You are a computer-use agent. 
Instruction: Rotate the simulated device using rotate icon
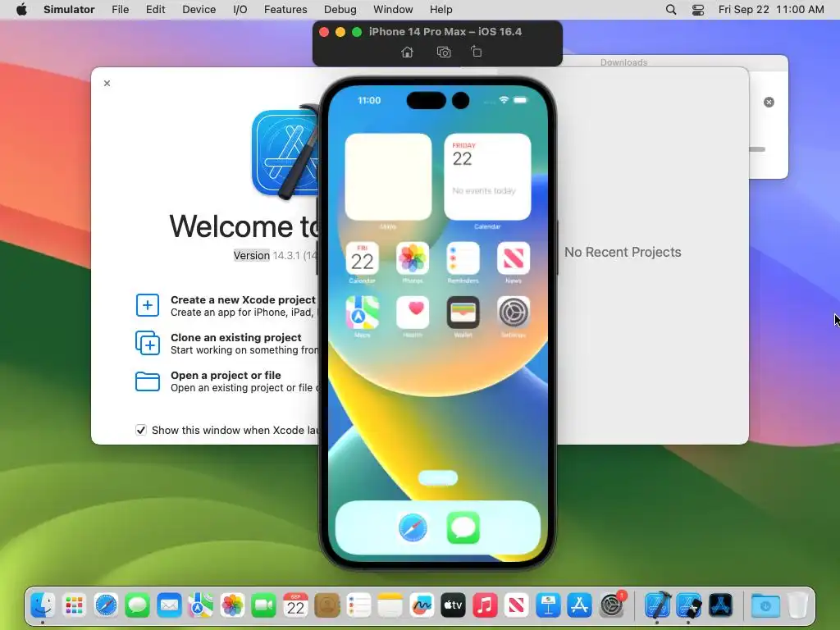[477, 52]
